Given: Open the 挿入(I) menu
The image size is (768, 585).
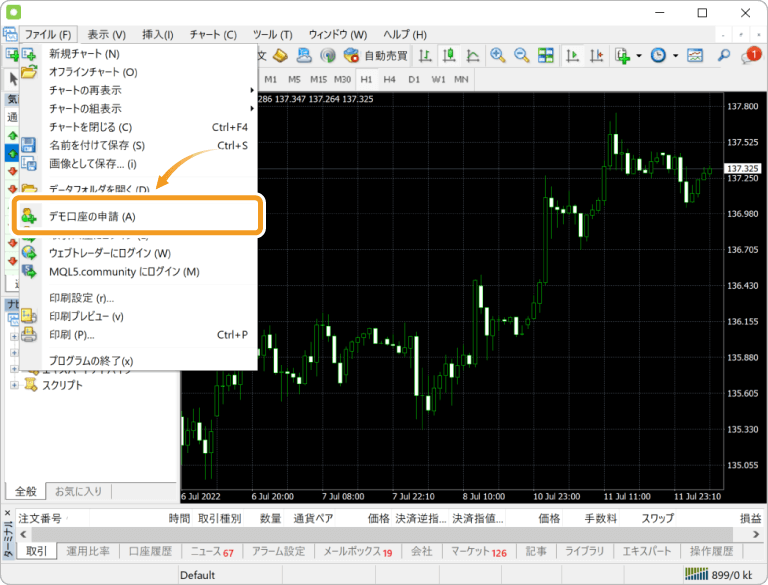Looking at the screenshot, I should [157, 35].
